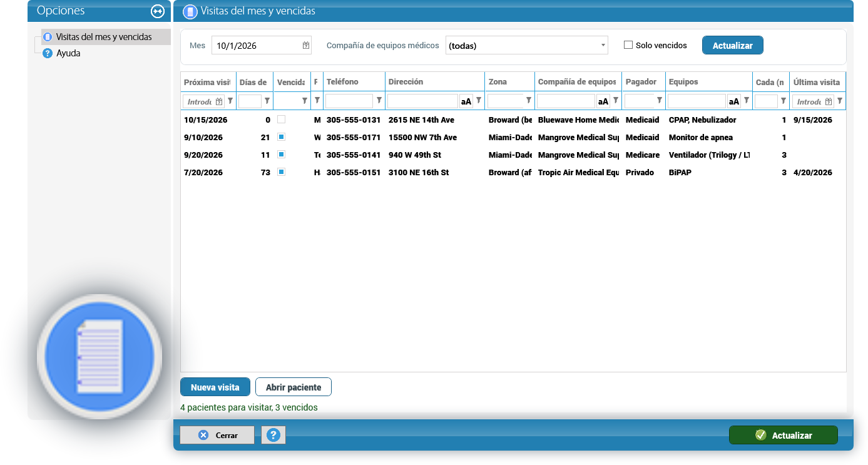Click the Nueva visita button
868x465 pixels.
coord(215,387)
